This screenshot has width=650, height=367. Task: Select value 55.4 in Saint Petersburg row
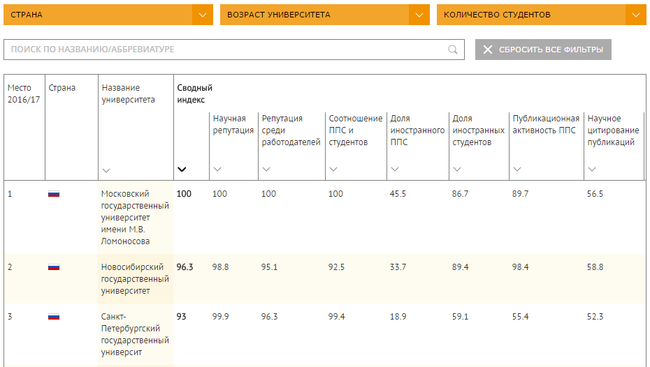coord(520,317)
